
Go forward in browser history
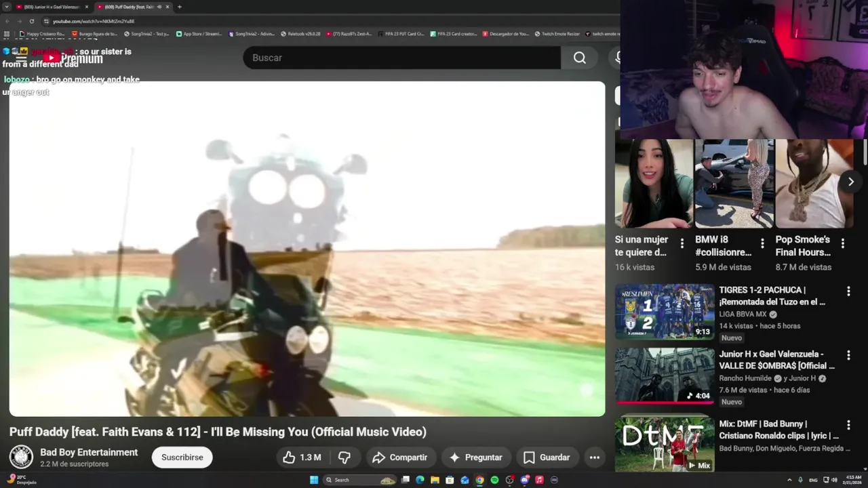pyautogui.click(x=19, y=21)
